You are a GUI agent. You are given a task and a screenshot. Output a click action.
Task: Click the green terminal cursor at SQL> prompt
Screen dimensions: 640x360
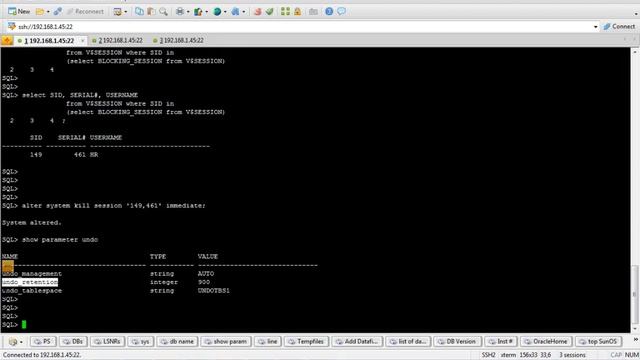[x=24, y=324]
